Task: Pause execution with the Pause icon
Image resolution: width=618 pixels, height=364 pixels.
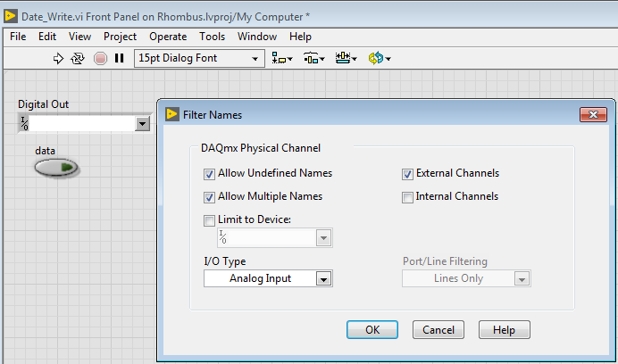Action: click(x=119, y=58)
